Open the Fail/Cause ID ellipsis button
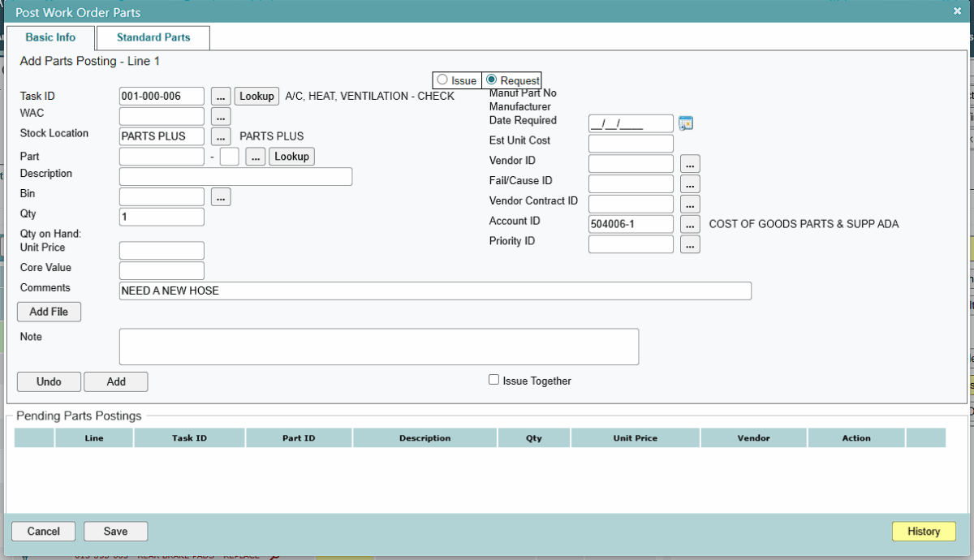This screenshot has height=560, width=974. (690, 184)
